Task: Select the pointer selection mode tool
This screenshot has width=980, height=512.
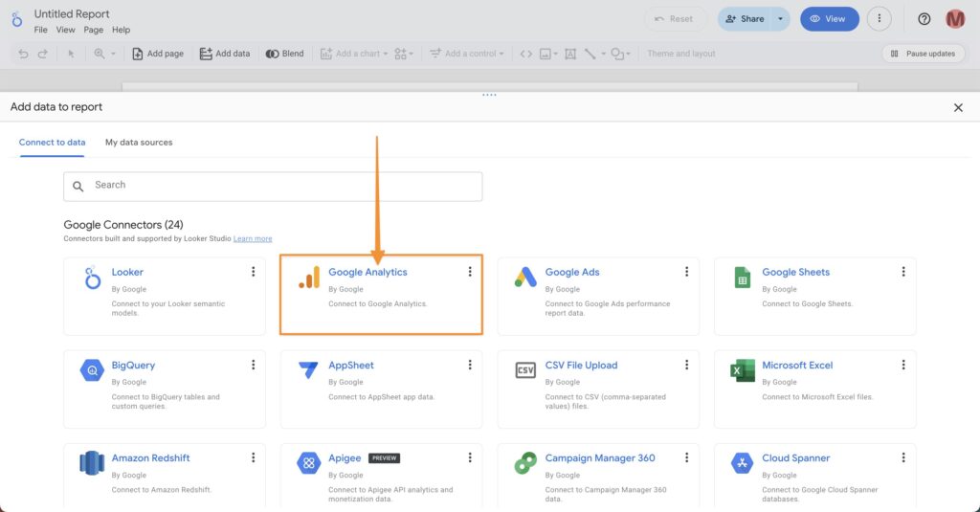Action: pos(71,54)
